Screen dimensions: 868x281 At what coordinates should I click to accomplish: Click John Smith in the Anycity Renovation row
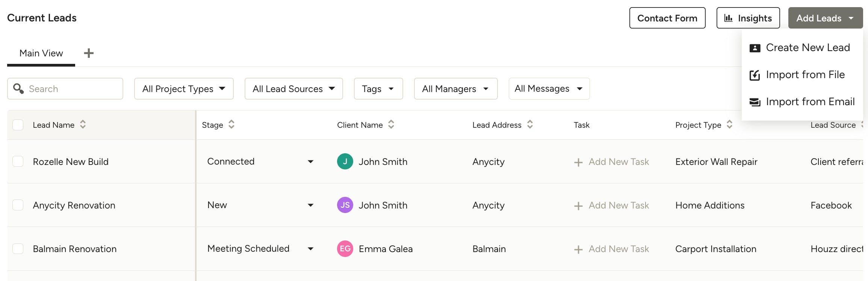(383, 205)
